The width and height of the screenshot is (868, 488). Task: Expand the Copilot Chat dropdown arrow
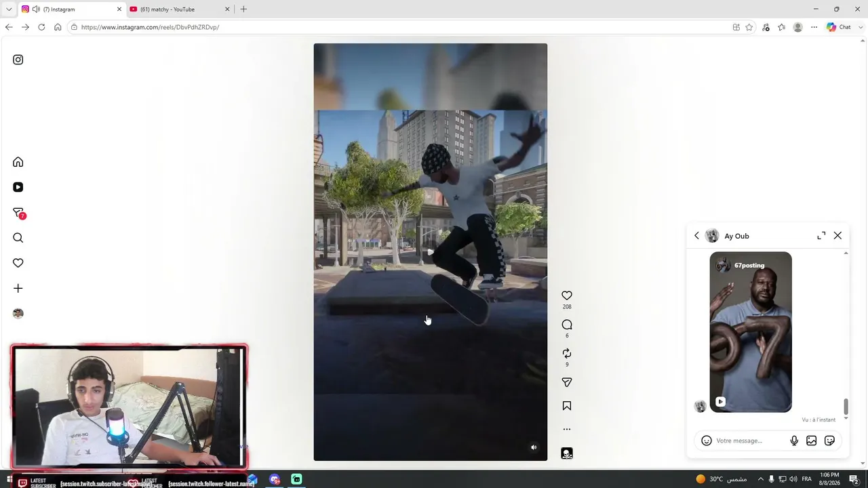coord(859,27)
